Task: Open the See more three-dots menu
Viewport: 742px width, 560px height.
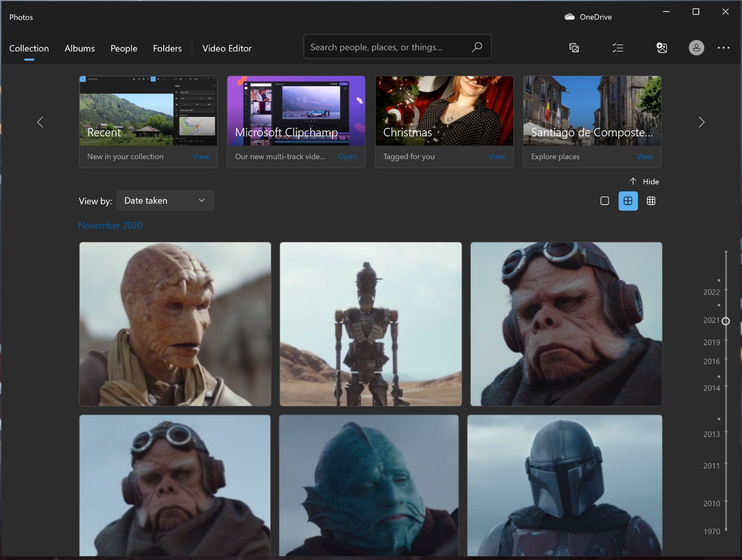Action: point(723,48)
